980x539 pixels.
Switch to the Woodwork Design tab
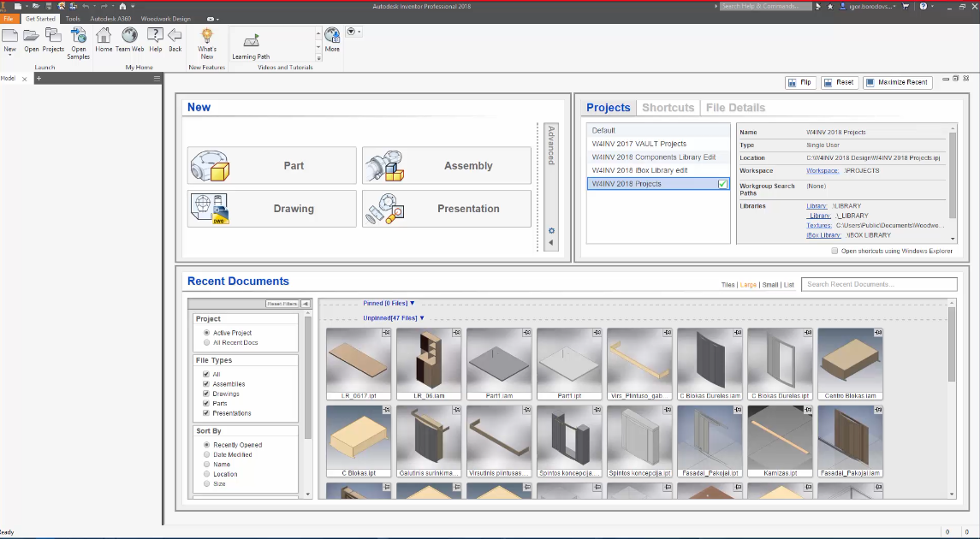(166, 19)
